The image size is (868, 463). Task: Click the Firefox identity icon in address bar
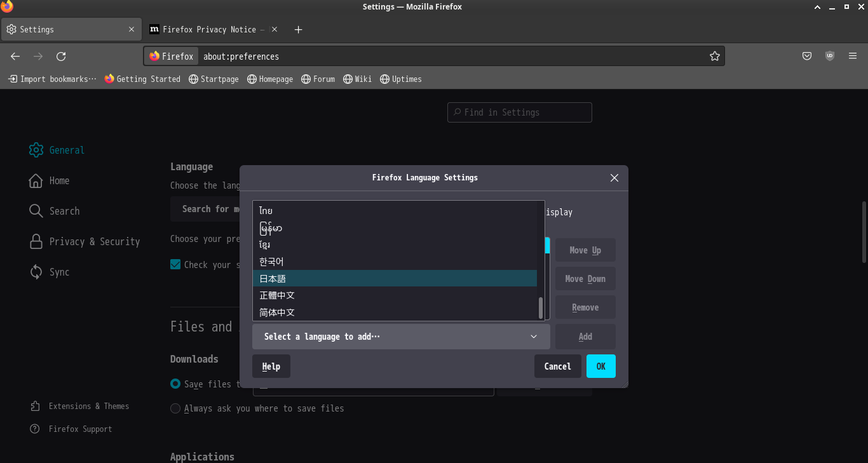171,57
